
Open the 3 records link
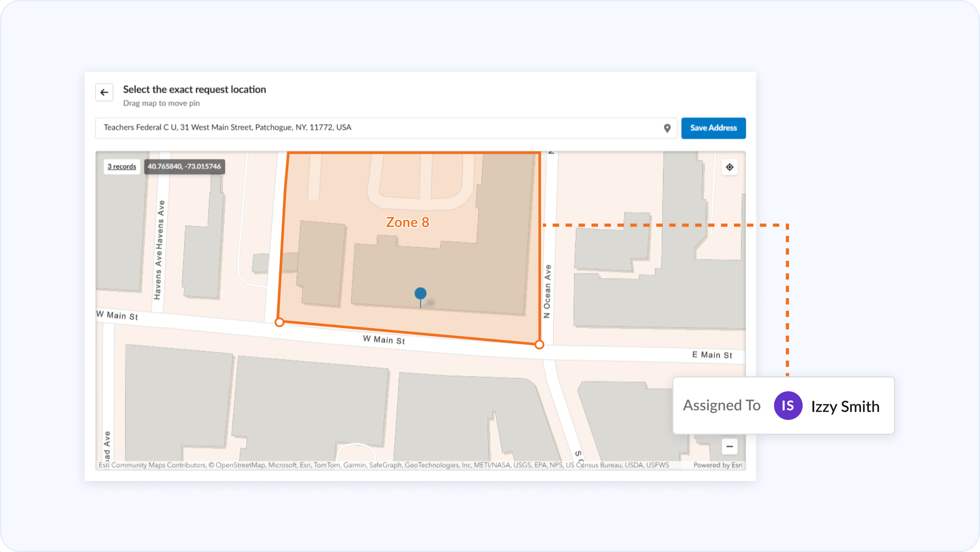coord(122,167)
